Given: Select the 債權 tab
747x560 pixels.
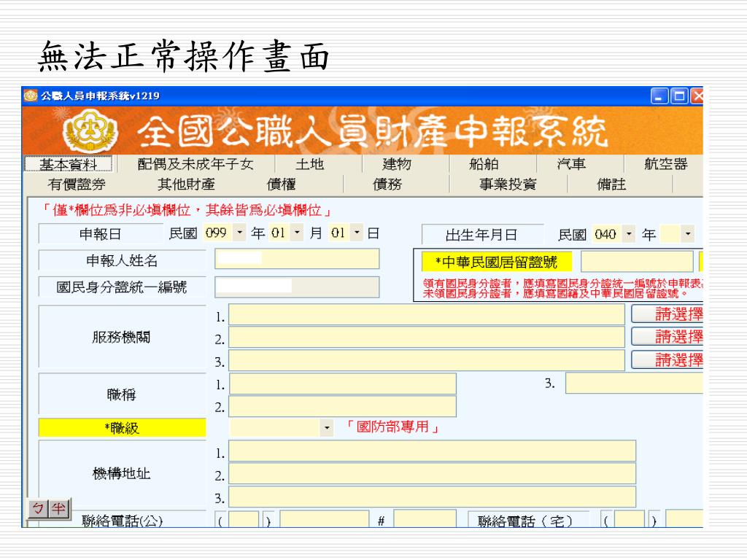Looking at the screenshot, I should [x=281, y=184].
